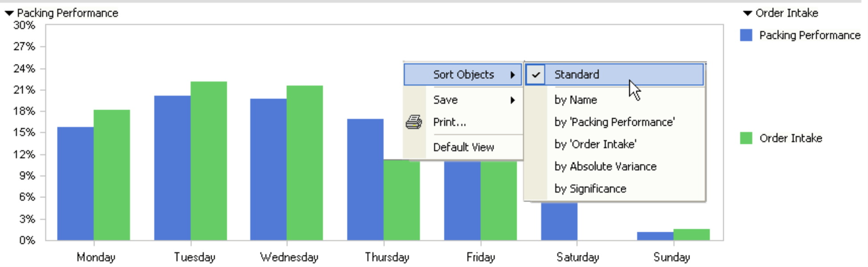
Task: Click the Save submenu arrow
Action: tap(513, 100)
